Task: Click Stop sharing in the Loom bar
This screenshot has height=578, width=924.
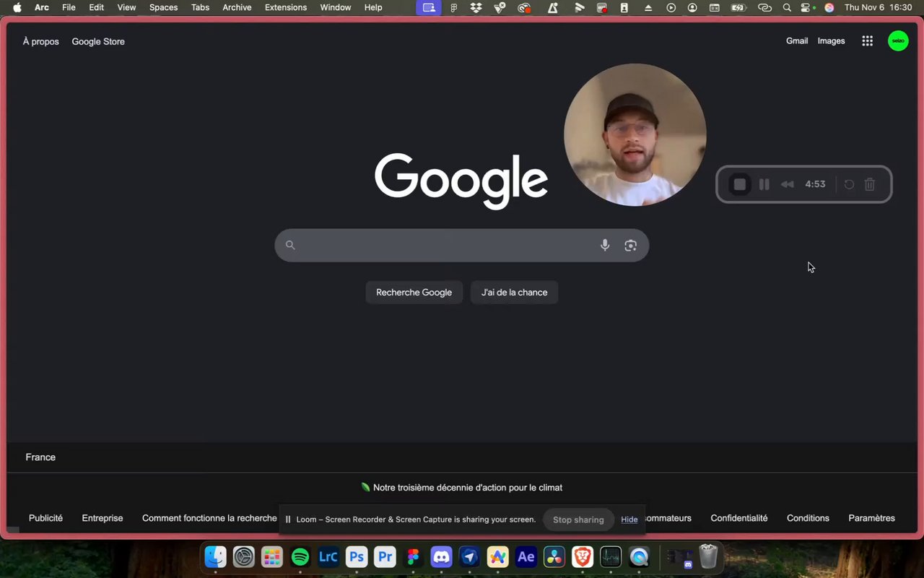Action: 578,519
